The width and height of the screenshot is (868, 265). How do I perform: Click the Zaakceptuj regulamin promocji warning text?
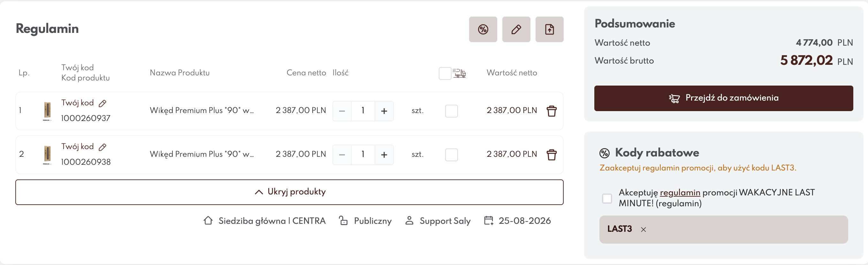pyautogui.click(x=698, y=168)
